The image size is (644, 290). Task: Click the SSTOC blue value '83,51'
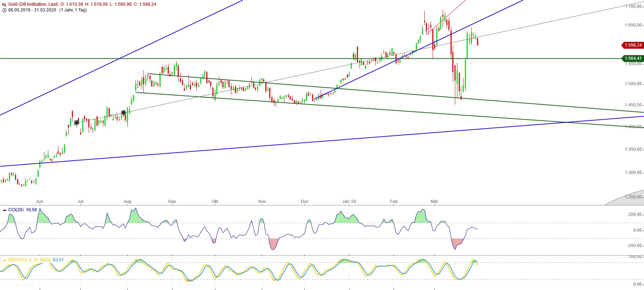[58, 260]
